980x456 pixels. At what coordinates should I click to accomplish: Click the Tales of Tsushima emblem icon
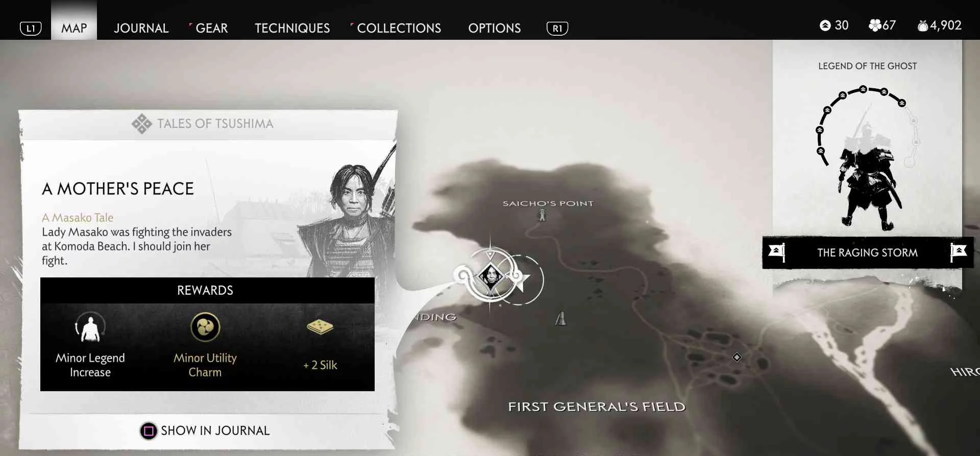pos(141,123)
